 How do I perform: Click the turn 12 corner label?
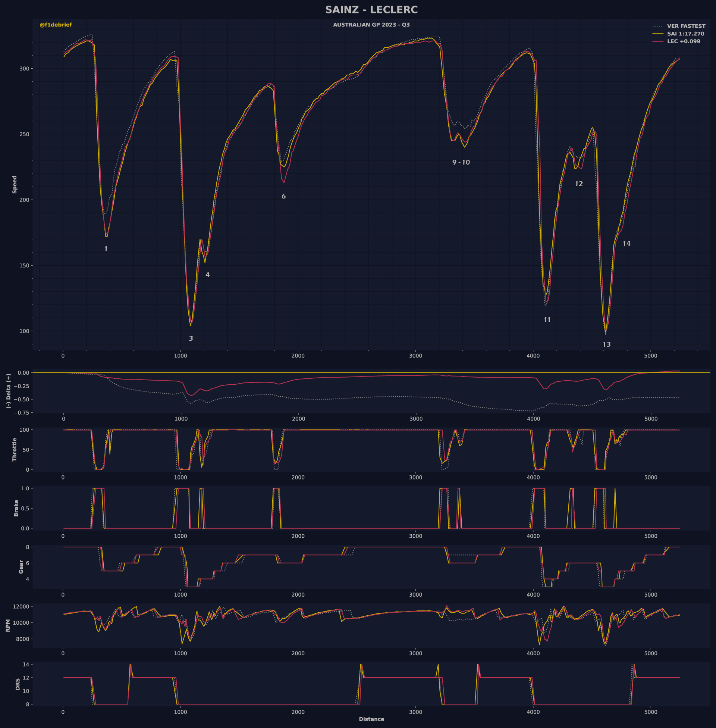point(579,184)
